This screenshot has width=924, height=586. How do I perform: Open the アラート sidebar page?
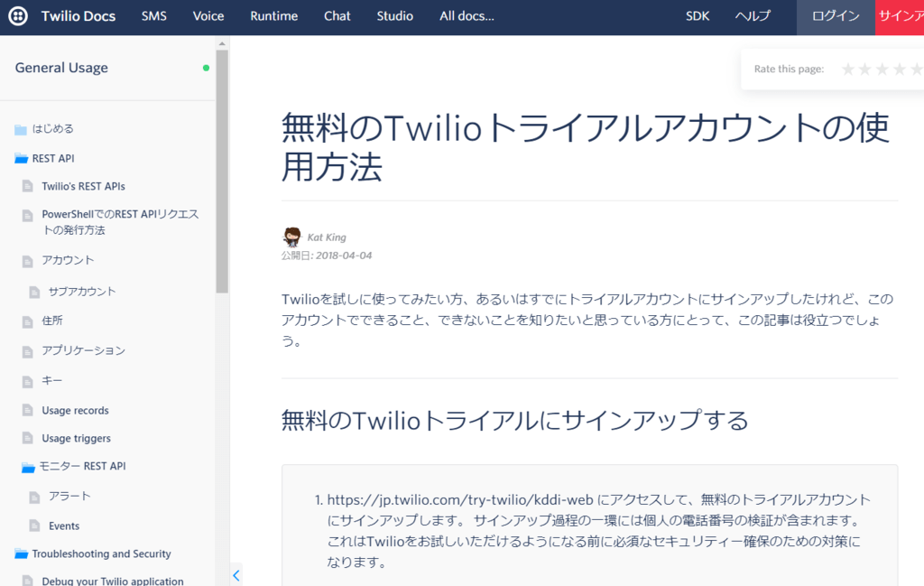pos(69,496)
